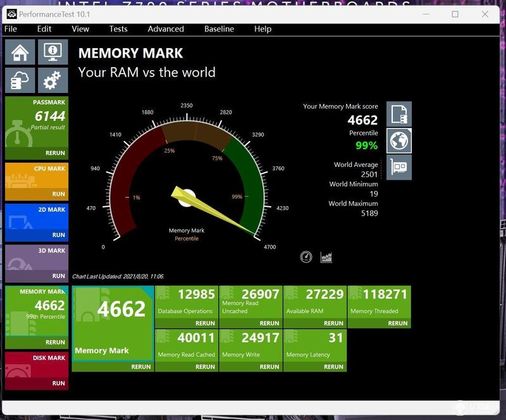Open the File menu

[11, 29]
